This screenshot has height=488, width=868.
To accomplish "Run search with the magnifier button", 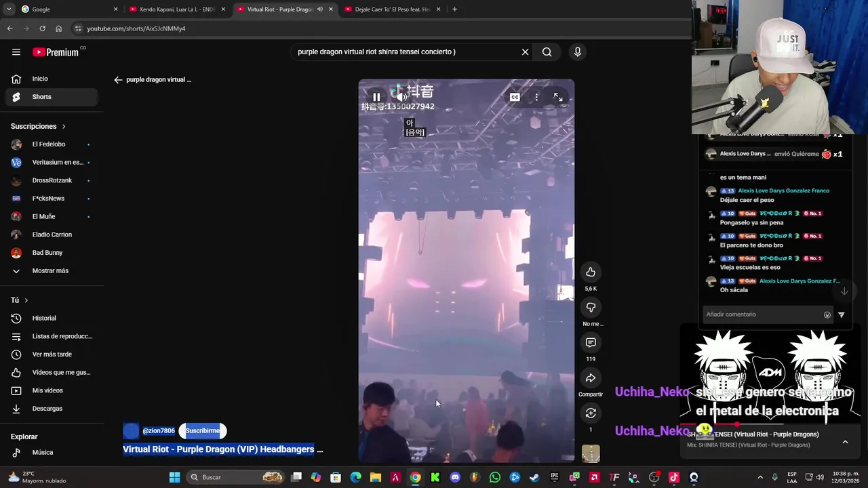I will coord(547,52).
